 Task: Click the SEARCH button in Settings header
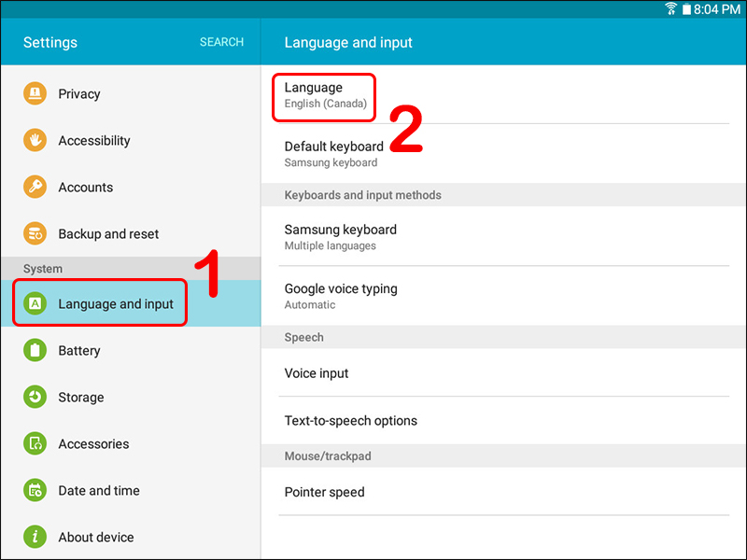(221, 42)
